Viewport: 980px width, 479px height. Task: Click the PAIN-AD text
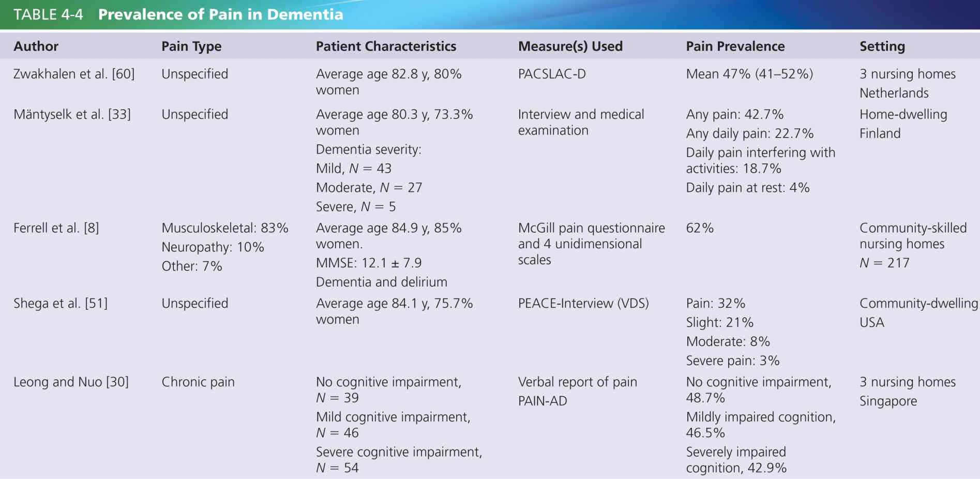[x=542, y=401]
